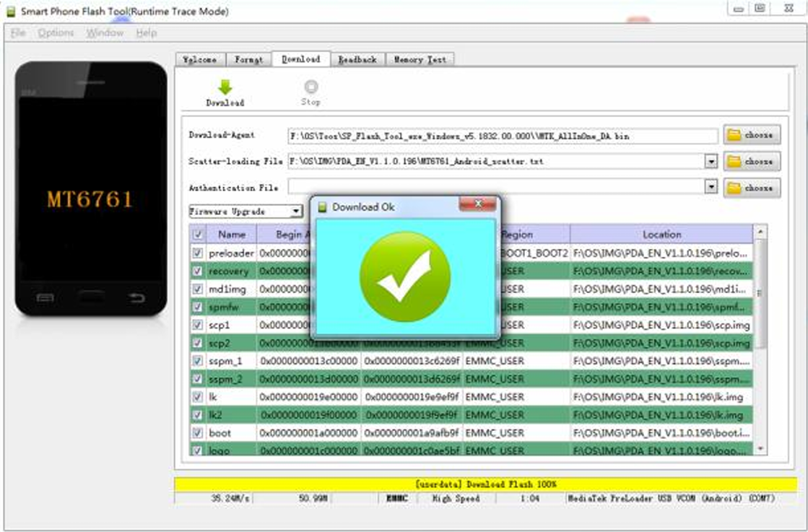
Task: Click the EMMC status bar entry
Action: [x=397, y=498]
